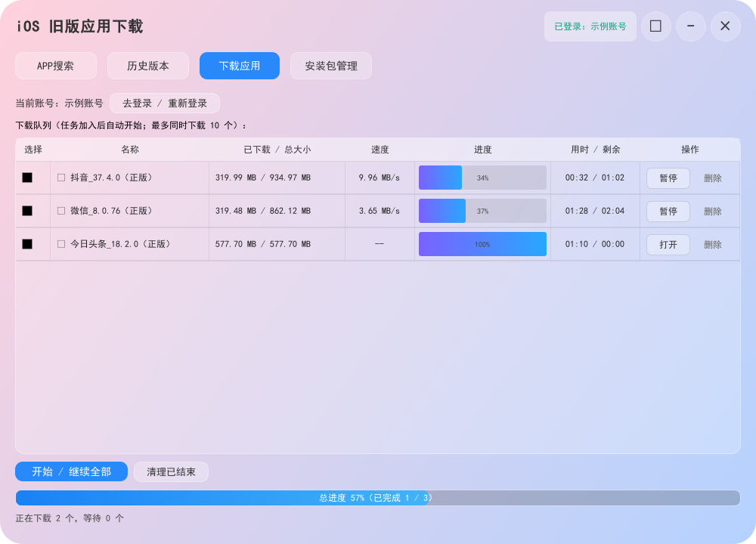Click the 选择 column header

[x=33, y=150]
